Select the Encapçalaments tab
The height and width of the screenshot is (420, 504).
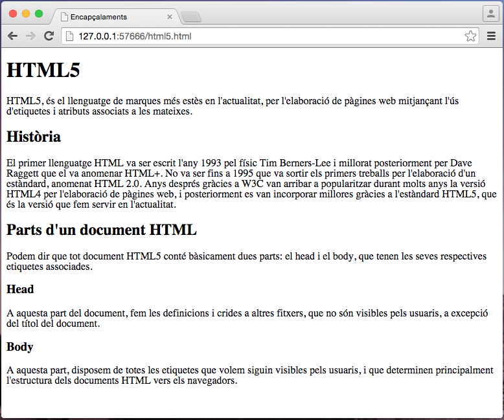110,17
